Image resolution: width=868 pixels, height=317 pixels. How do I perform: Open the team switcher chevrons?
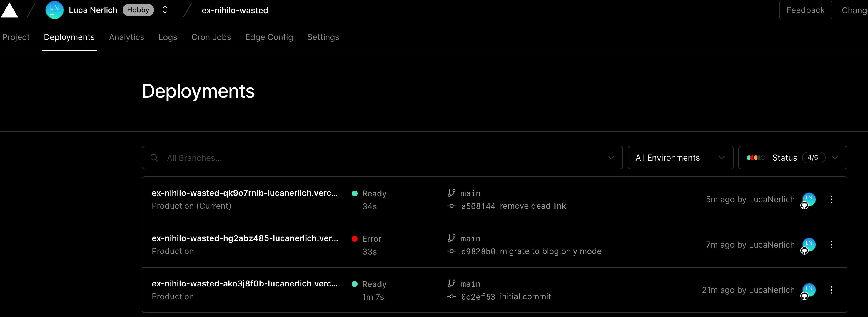pyautogui.click(x=165, y=10)
